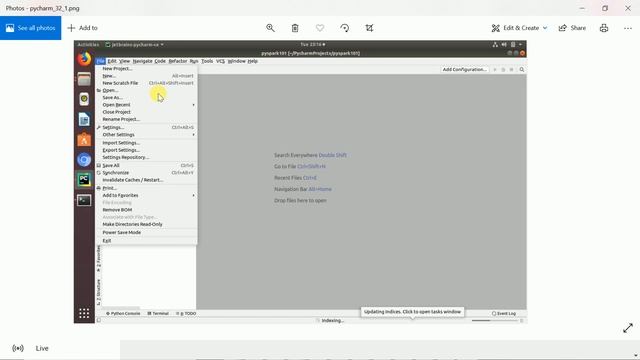Open the VCS menu
This screenshot has height=360, width=640.
[x=220, y=61]
